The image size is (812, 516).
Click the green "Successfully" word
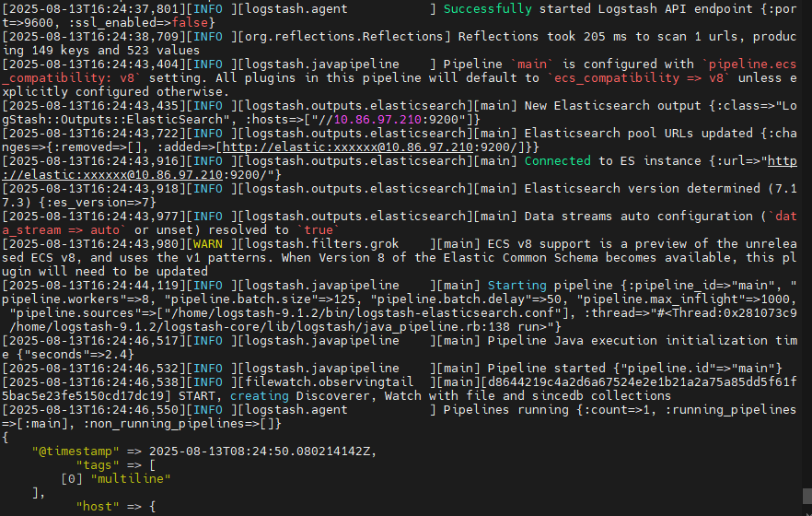(487, 9)
